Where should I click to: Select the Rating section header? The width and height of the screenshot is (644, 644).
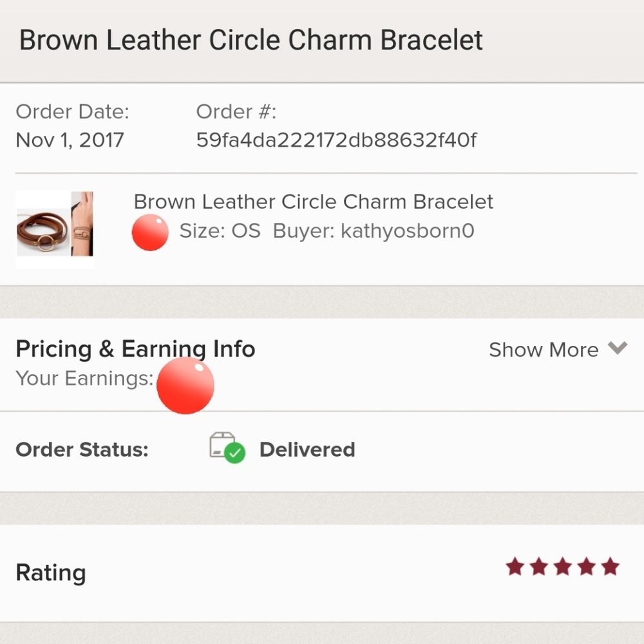pyautogui.click(x=51, y=572)
